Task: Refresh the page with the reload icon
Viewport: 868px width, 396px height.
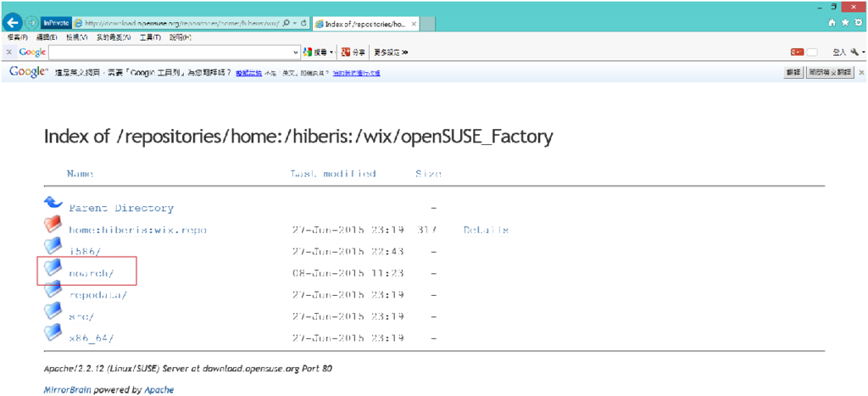Action: pyautogui.click(x=303, y=23)
